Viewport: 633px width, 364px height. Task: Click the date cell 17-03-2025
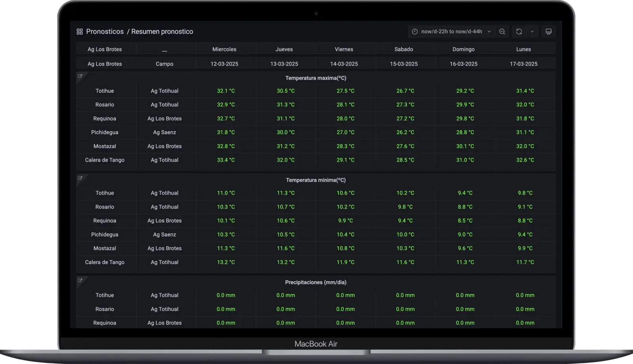[523, 64]
